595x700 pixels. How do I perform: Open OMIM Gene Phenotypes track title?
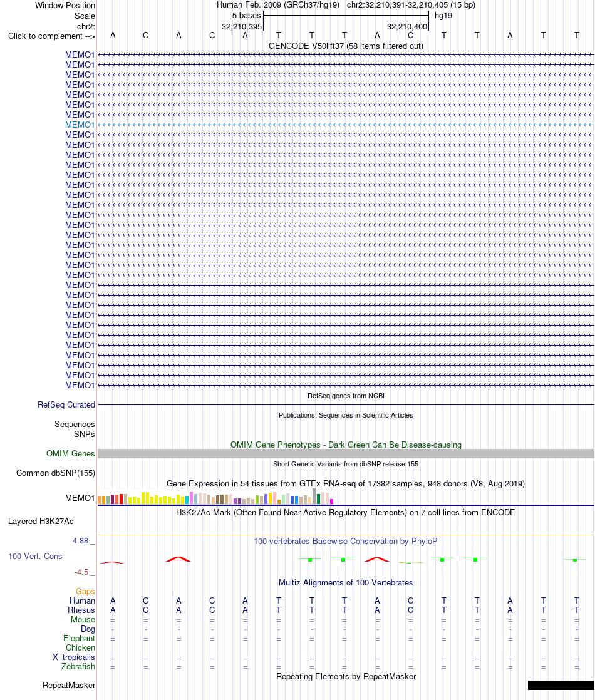tap(346, 445)
